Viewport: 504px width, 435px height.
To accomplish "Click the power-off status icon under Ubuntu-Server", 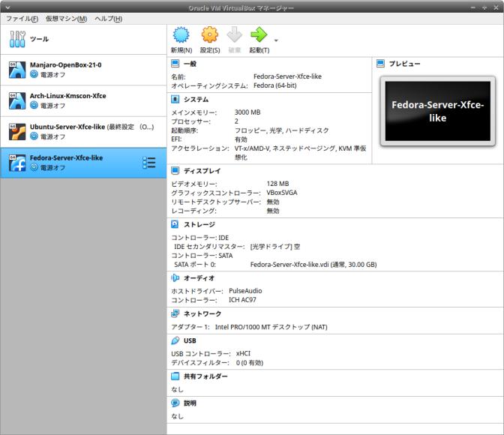I will [x=34, y=136].
